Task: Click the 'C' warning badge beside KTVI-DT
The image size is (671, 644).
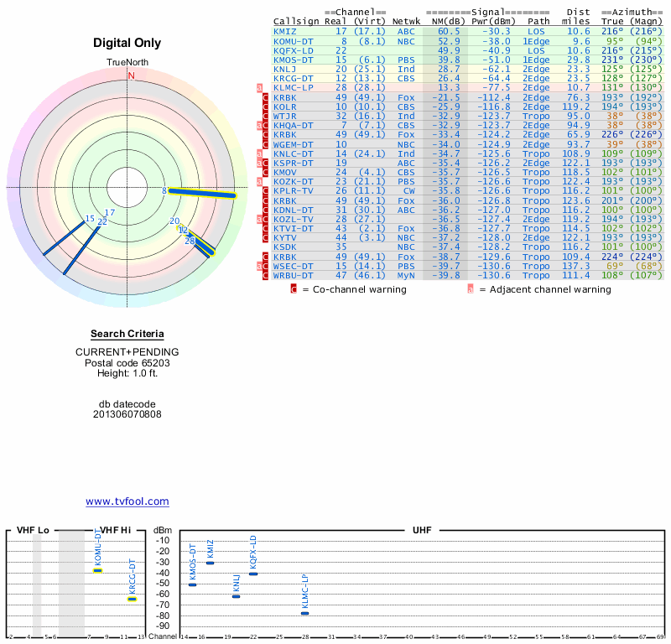Action: tap(265, 228)
